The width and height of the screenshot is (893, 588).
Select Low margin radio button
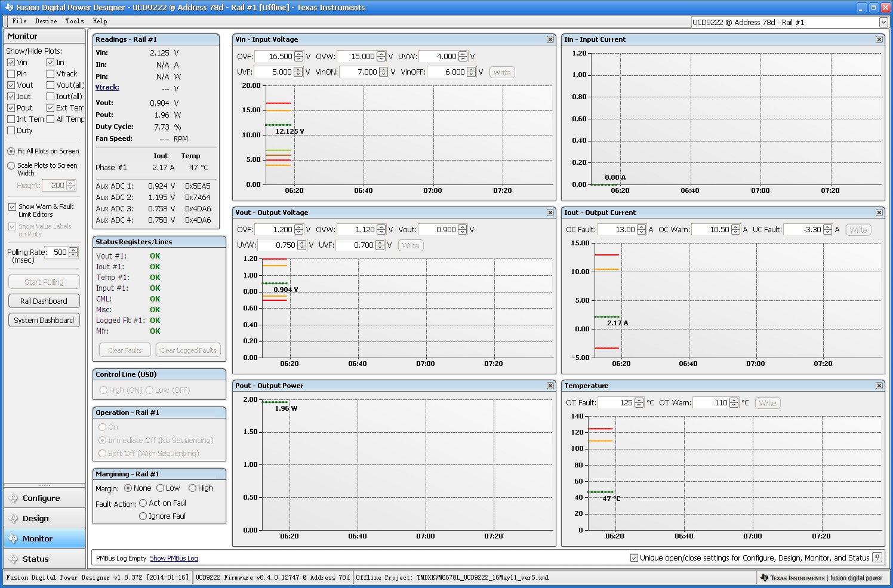(x=160, y=488)
